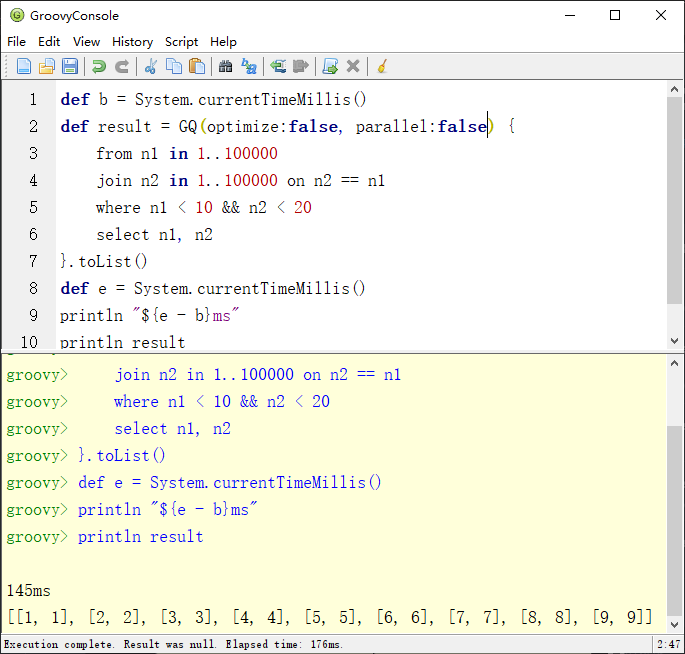The width and height of the screenshot is (685, 654).
Task: Click cursor position '2:47' in status bar
Action: (668, 644)
